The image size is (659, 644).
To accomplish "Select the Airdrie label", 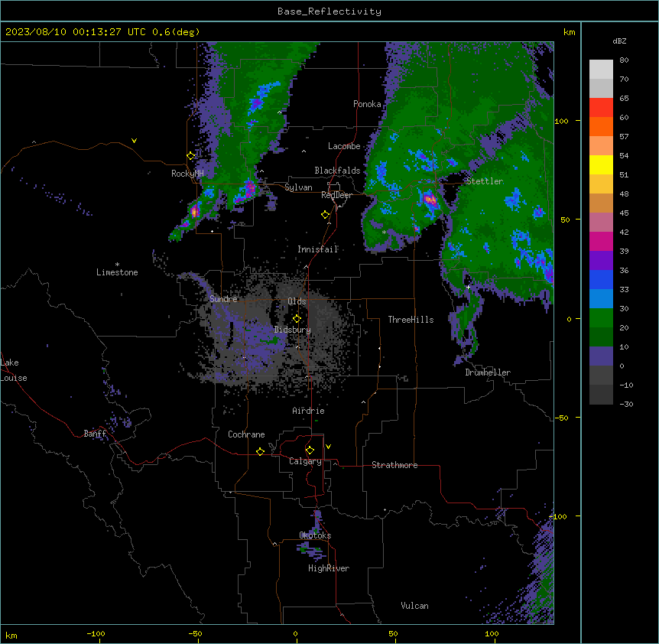I will click(x=308, y=411).
